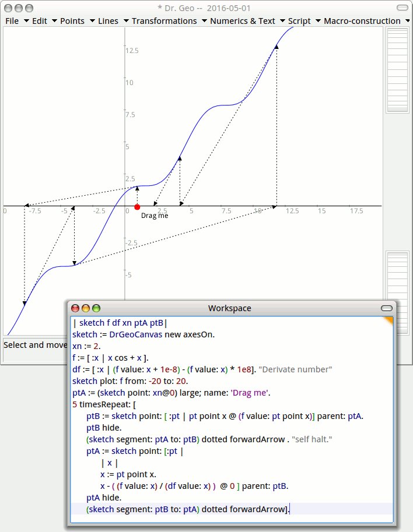The width and height of the screenshot is (413, 532).
Task: Click at end of 'forwardArrow].' code line
Action: 290,510
